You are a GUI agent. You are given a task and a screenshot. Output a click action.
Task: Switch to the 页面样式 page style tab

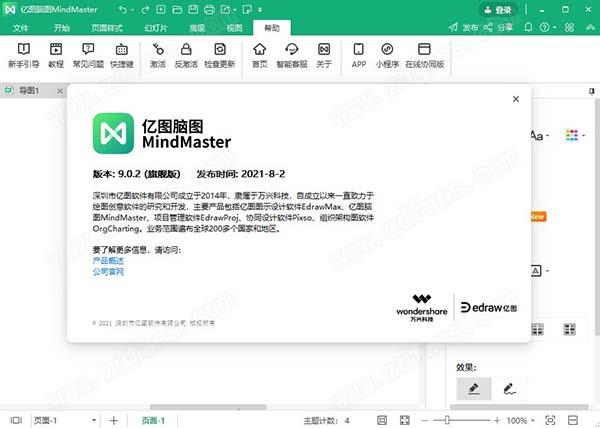[107, 28]
